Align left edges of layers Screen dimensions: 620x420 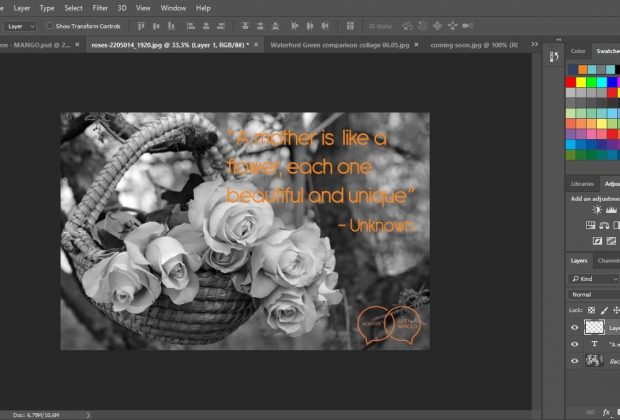191,26
